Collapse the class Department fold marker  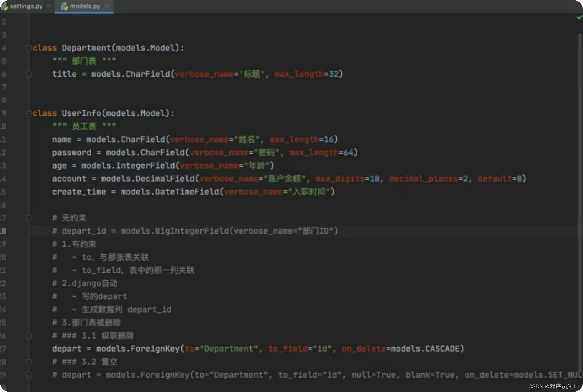(29, 48)
